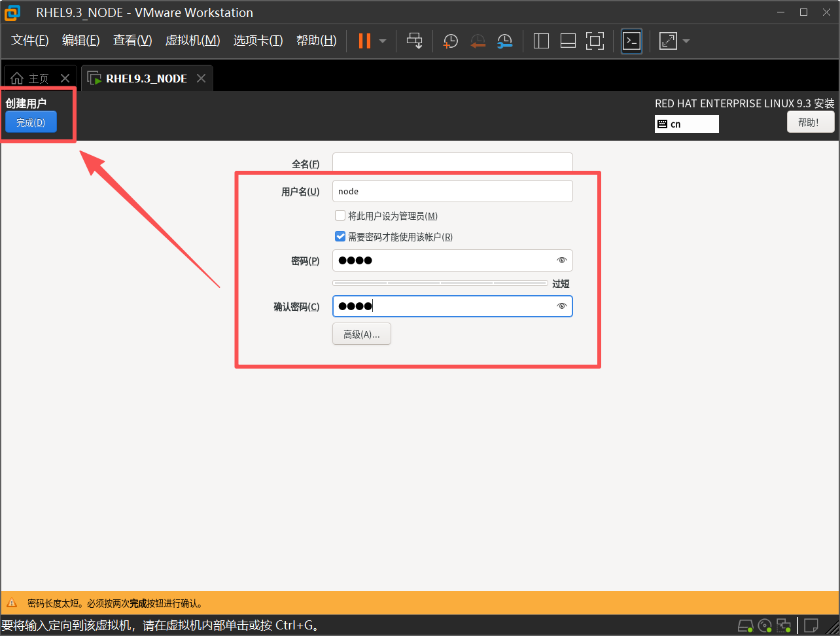Click the orange pause/suspend VM icon

[x=364, y=41]
